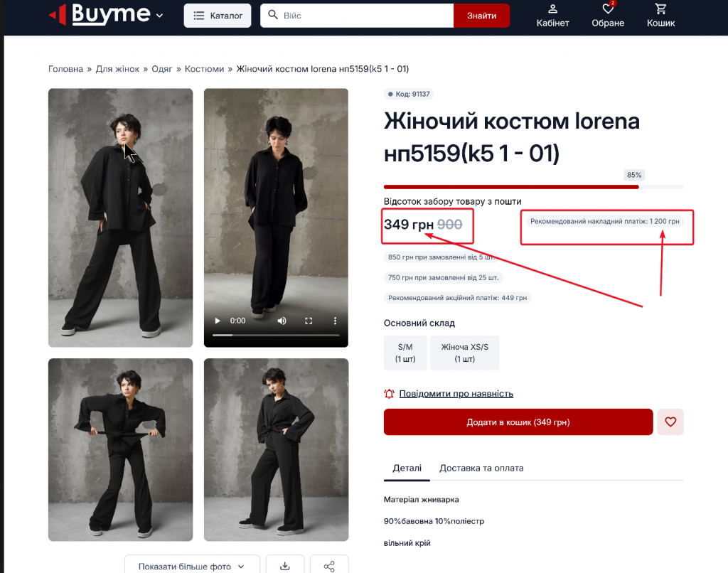Click the Повідомити про наявність link
The image size is (728, 573).
coord(456,393)
